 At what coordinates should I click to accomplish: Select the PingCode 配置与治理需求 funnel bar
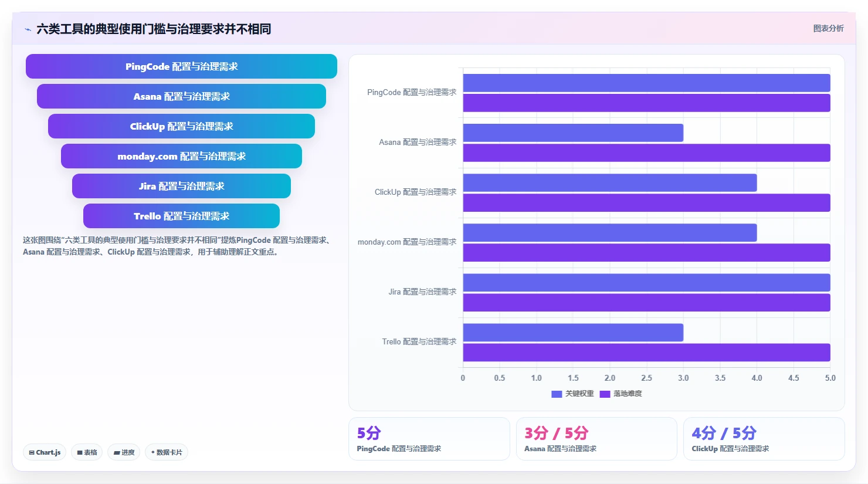tap(181, 66)
